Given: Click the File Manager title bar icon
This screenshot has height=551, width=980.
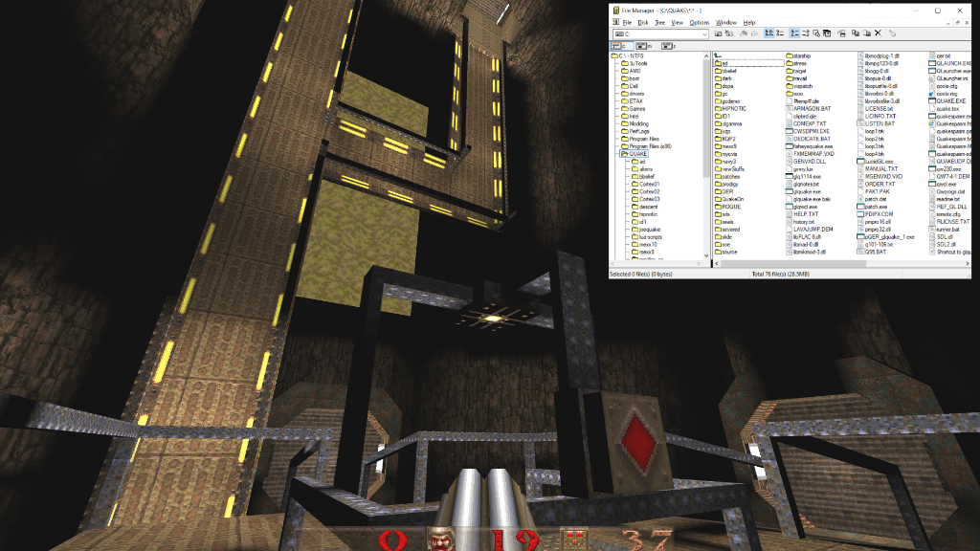Looking at the screenshot, I should coord(616,11).
